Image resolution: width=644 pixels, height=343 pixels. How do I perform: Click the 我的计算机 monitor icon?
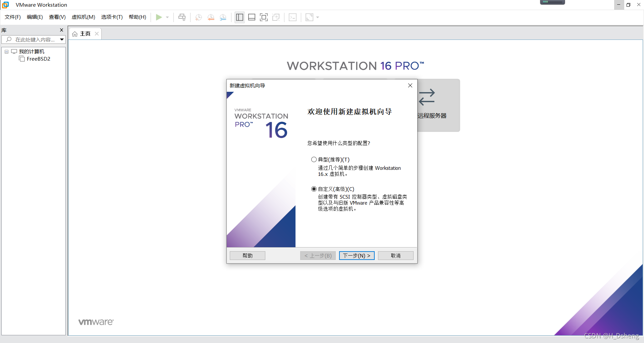[x=14, y=51]
